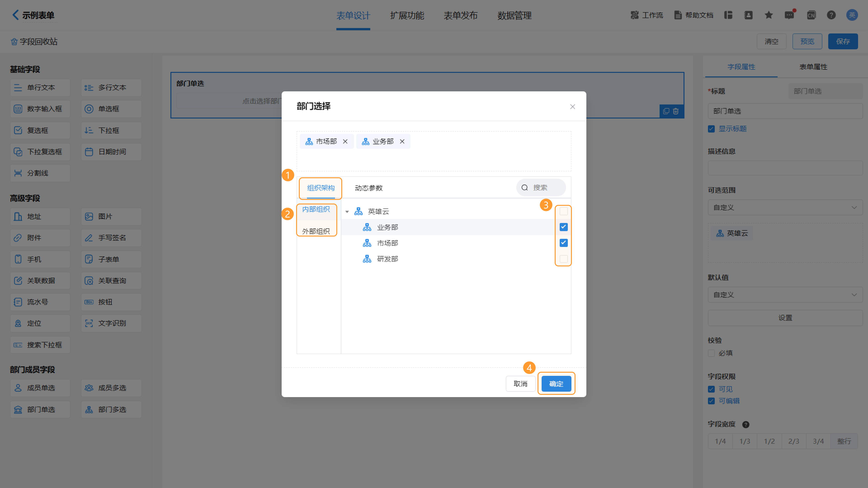The height and width of the screenshot is (488, 868).
Task: Click the 取消 button
Action: point(520,384)
